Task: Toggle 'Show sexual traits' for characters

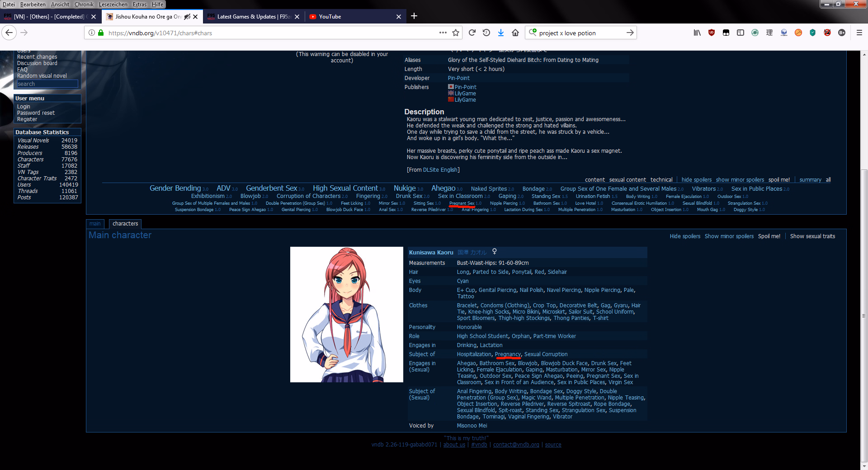Action: point(812,236)
